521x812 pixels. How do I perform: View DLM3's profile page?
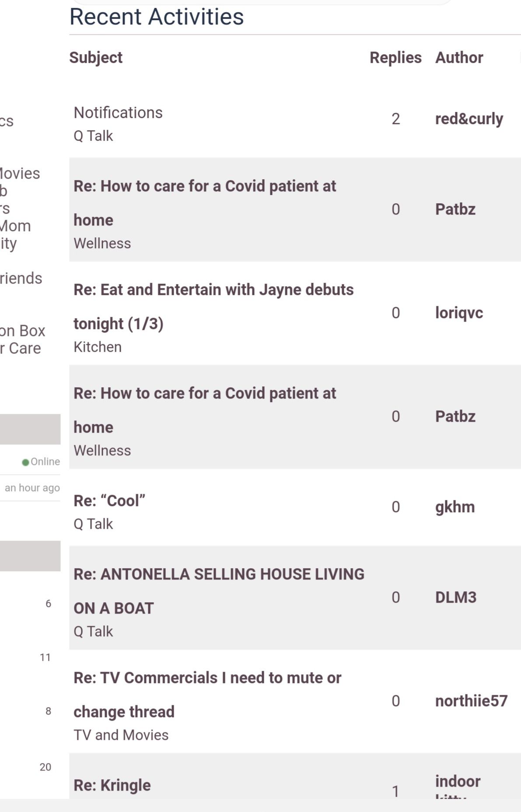pyautogui.click(x=456, y=597)
